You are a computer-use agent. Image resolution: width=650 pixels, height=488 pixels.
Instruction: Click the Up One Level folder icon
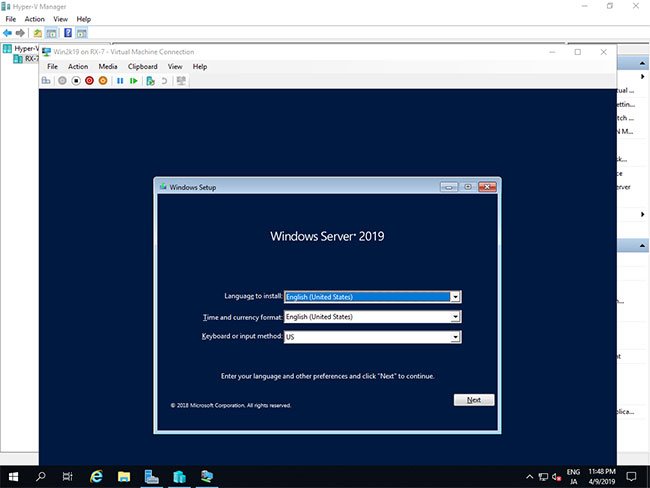pyautogui.click(x=38, y=33)
